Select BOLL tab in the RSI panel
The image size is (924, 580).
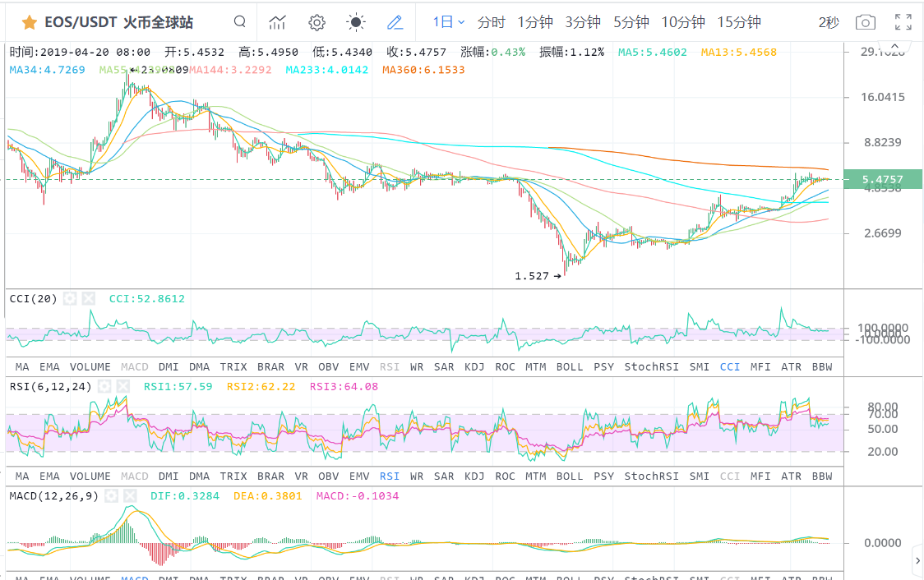(570, 476)
